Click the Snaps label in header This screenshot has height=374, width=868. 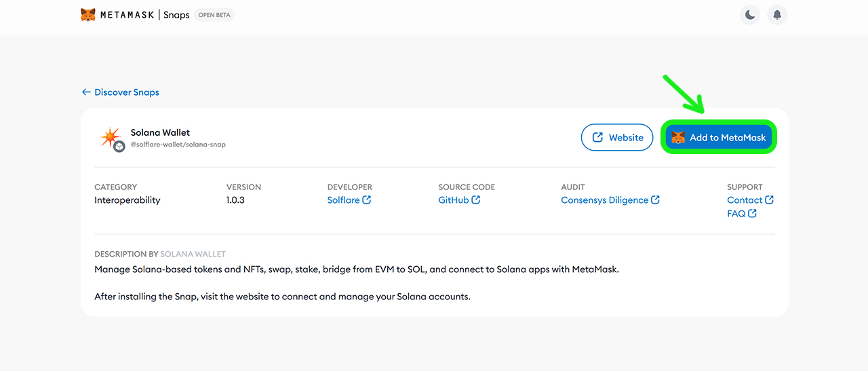[176, 15]
